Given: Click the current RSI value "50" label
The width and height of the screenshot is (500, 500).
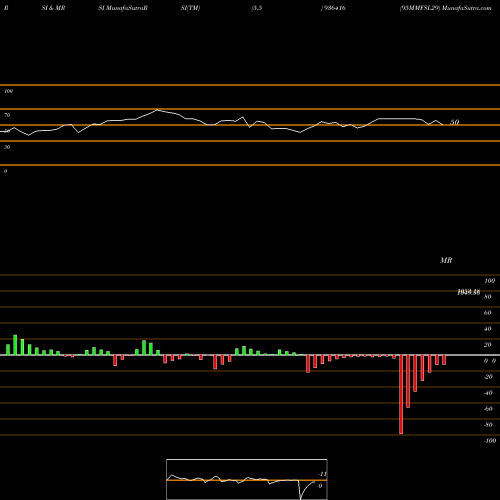Looking at the screenshot, I should click(x=454, y=122).
